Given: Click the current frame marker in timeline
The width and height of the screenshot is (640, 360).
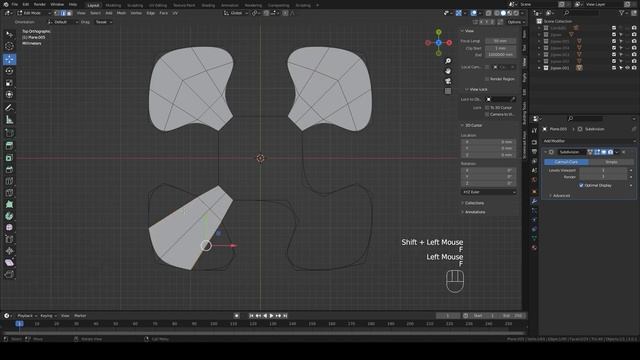Looking at the screenshot, I should 19,324.
